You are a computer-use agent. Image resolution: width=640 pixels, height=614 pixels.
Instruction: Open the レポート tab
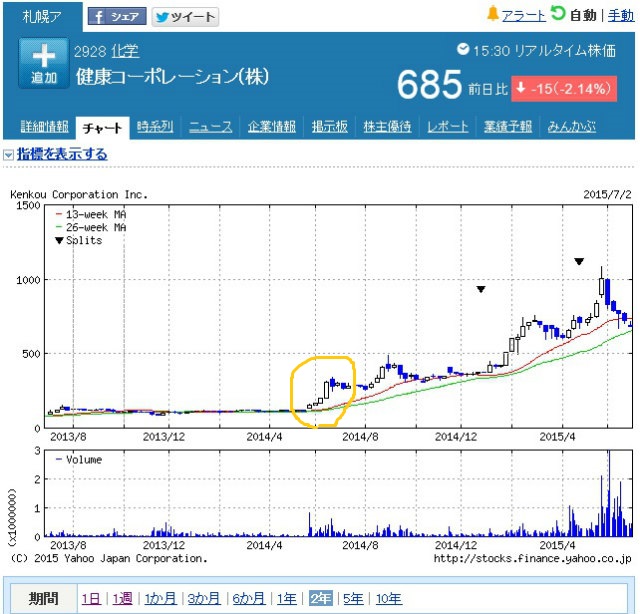447,127
